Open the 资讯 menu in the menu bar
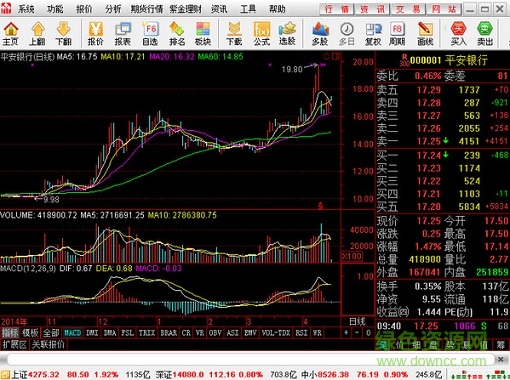Viewport: 510px width, 380px height. 219,9
